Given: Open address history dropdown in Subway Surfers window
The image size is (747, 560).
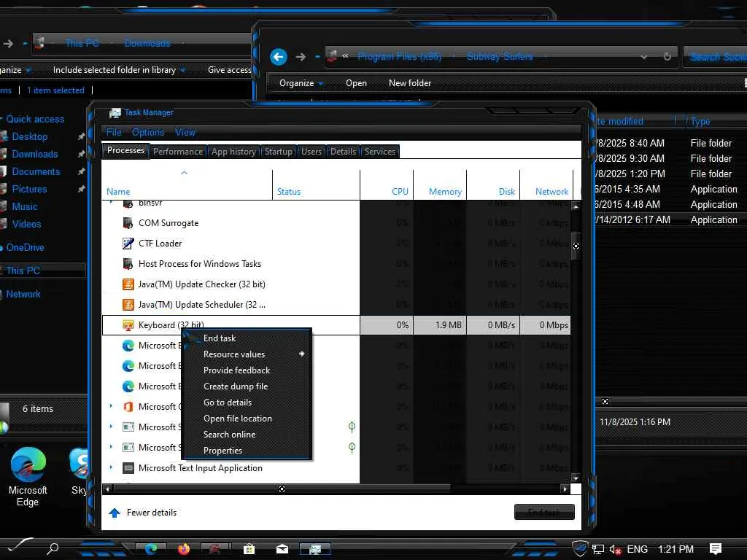Looking at the screenshot, I should tap(644, 57).
